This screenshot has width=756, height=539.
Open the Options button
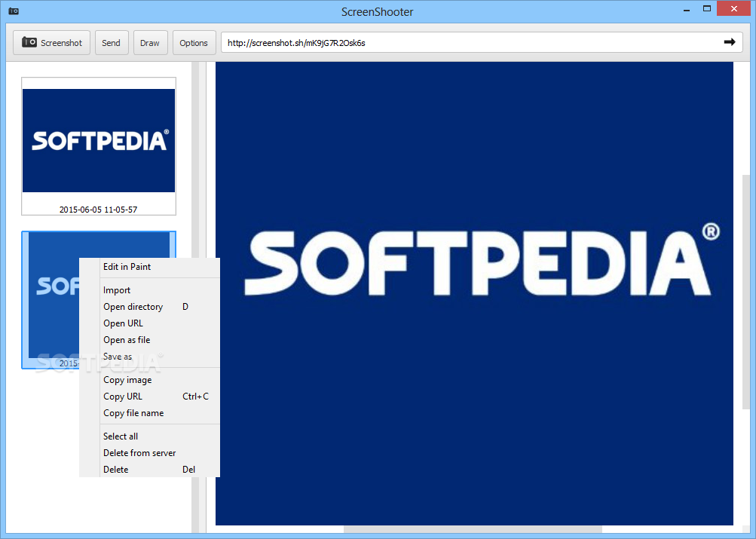click(x=194, y=43)
